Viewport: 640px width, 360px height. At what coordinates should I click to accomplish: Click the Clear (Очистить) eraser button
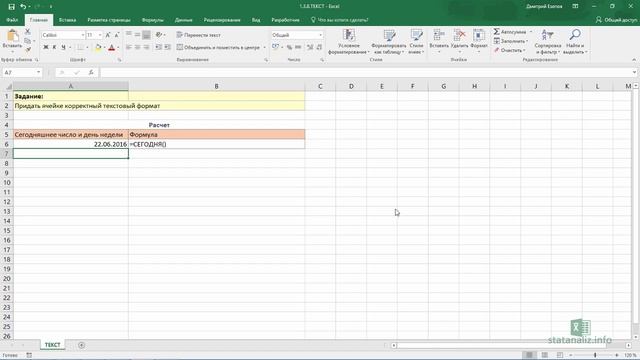(x=509, y=50)
